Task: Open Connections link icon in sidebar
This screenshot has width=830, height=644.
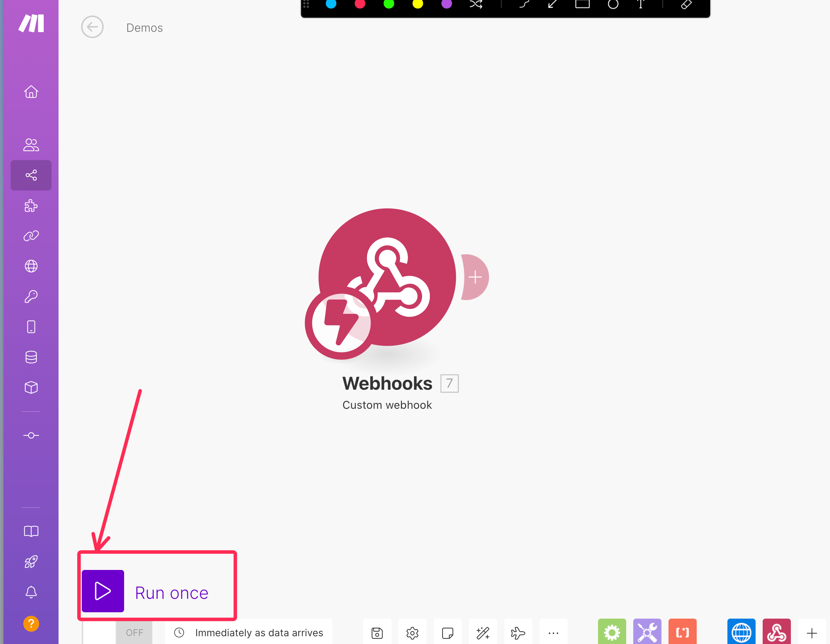Action: point(31,236)
